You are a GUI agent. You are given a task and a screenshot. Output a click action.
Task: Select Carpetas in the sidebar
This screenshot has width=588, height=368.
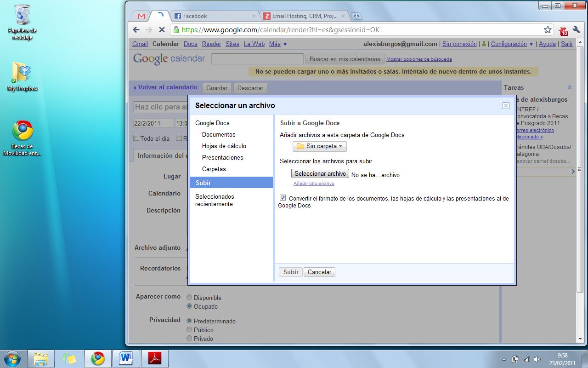214,169
